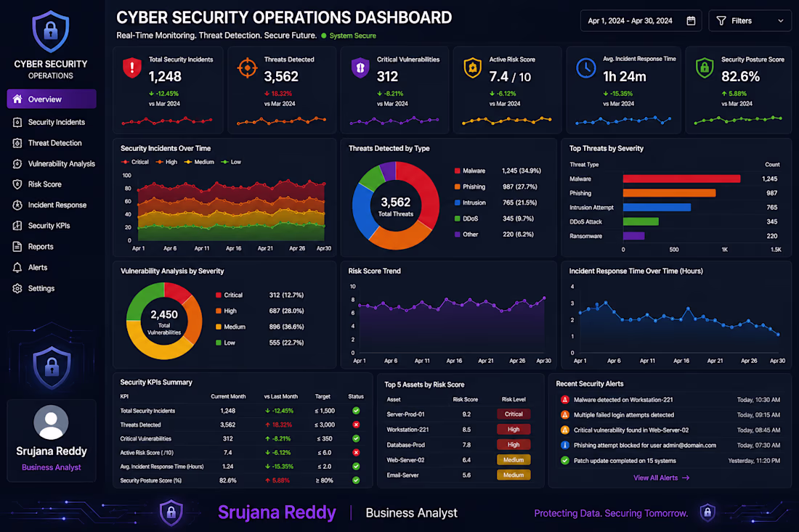Click the Security KPIs sidebar icon

pos(17,226)
